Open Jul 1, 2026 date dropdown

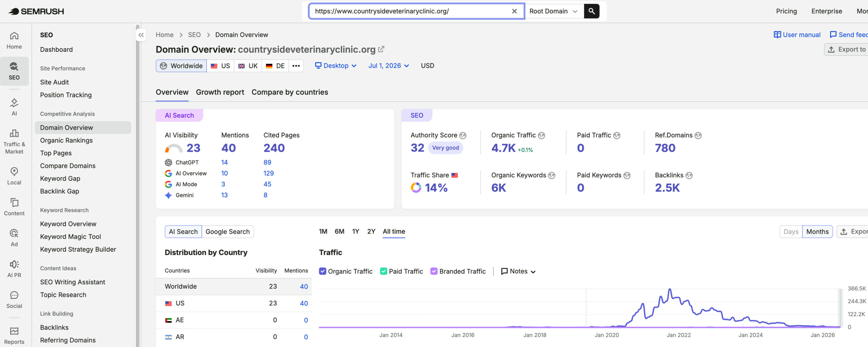(x=389, y=66)
